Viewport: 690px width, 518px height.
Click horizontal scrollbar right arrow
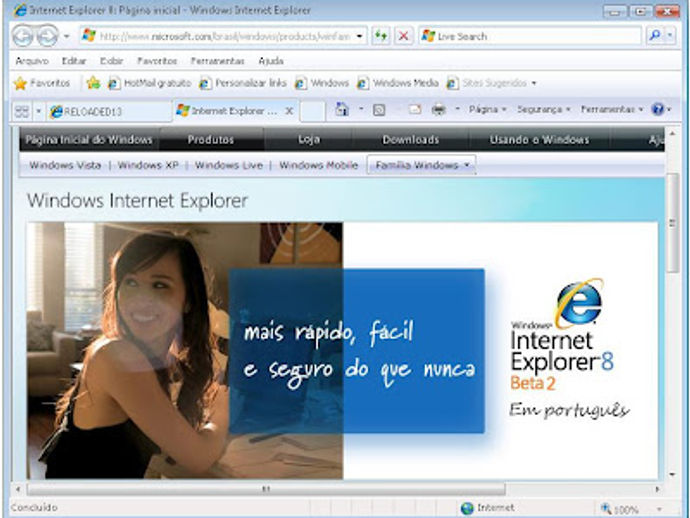point(657,489)
